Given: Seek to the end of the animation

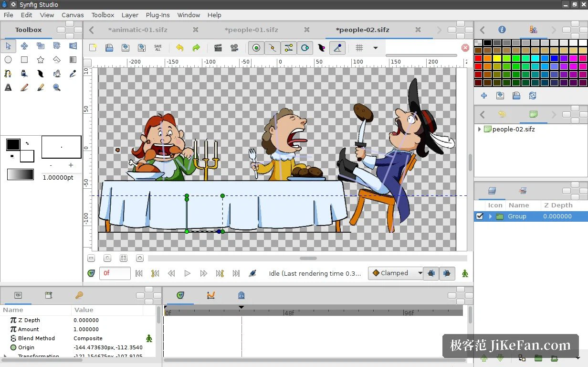Looking at the screenshot, I should (236, 273).
